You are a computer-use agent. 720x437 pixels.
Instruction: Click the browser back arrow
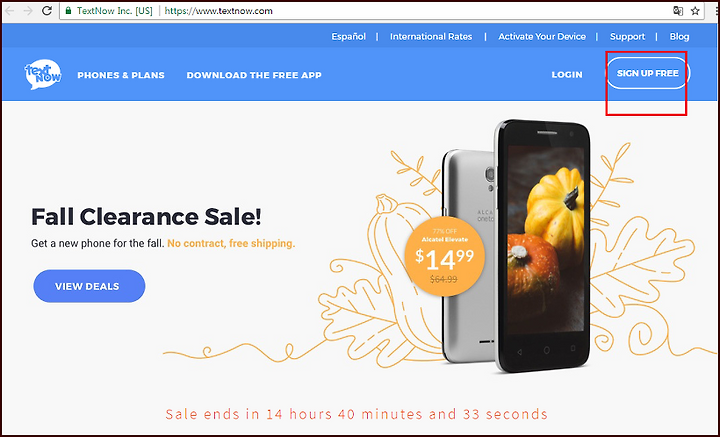(9, 11)
